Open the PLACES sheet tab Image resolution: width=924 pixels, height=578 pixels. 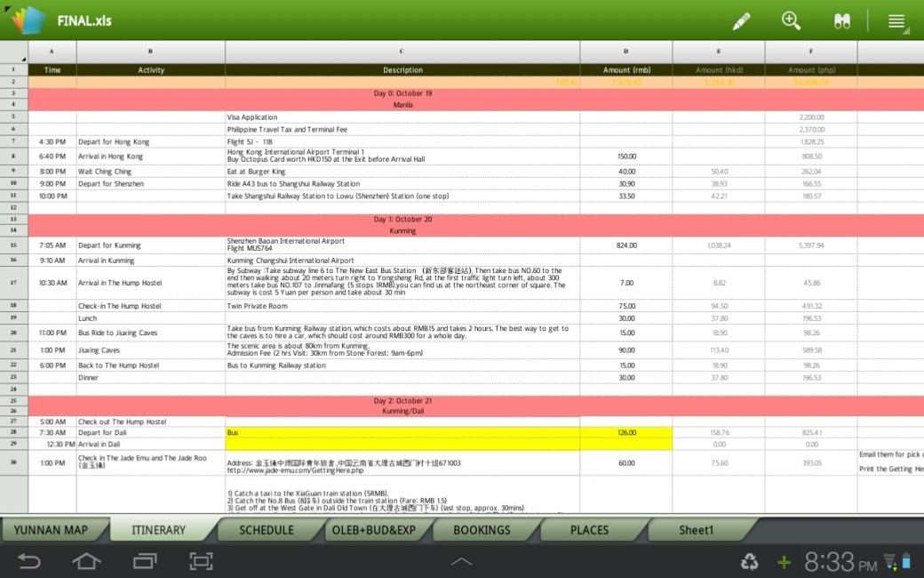[589, 529]
